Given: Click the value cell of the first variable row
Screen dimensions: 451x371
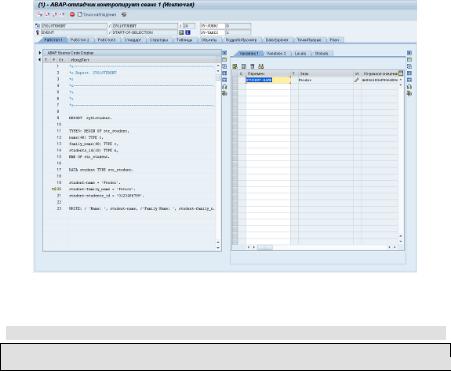Looking at the screenshot, I should [x=326, y=80].
